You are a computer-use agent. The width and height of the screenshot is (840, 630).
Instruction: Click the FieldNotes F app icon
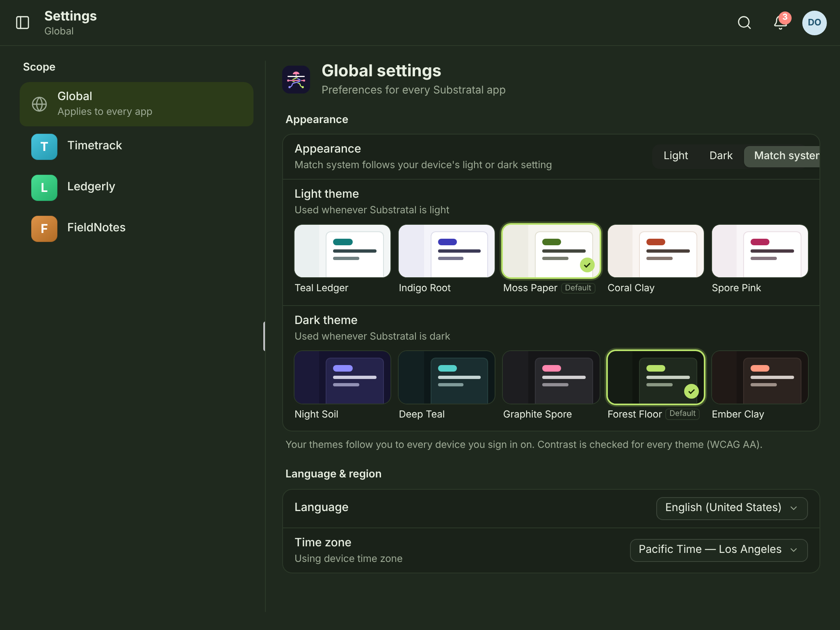(44, 229)
